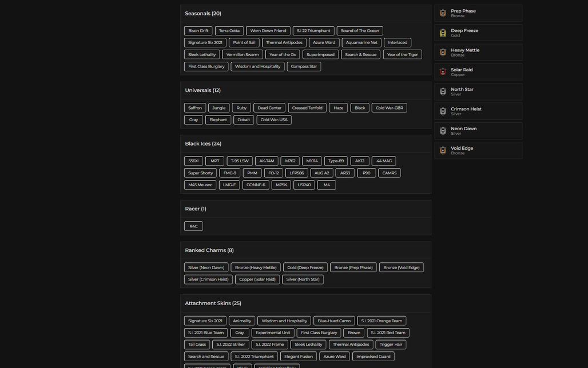Screen dimensions: 588x368
Task: Select the Bronze (Void Edge) charm
Action: 402,267
